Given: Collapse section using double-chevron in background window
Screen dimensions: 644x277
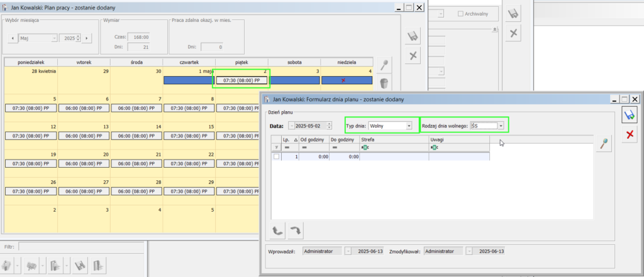Looking at the screenshot, I should point(495,30).
